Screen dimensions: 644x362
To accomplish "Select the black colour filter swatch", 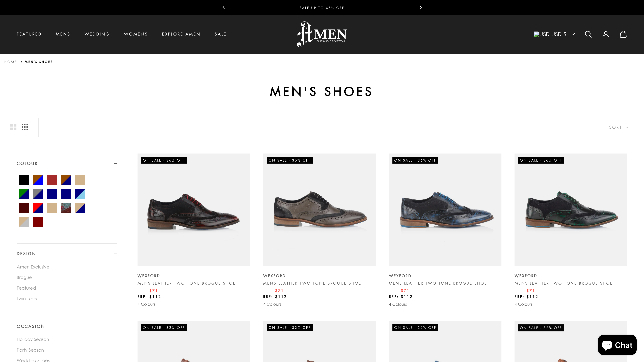I will [24, 180].
